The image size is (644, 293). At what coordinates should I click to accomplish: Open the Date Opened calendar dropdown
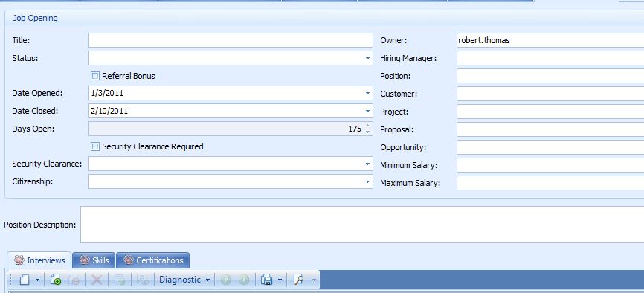(367, 94)
